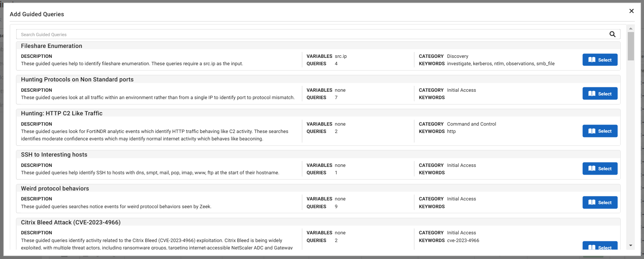This screenshot has width=644, height=259.
Task: Click SSH to Interesting hosts description text
Action: (150, 173)
